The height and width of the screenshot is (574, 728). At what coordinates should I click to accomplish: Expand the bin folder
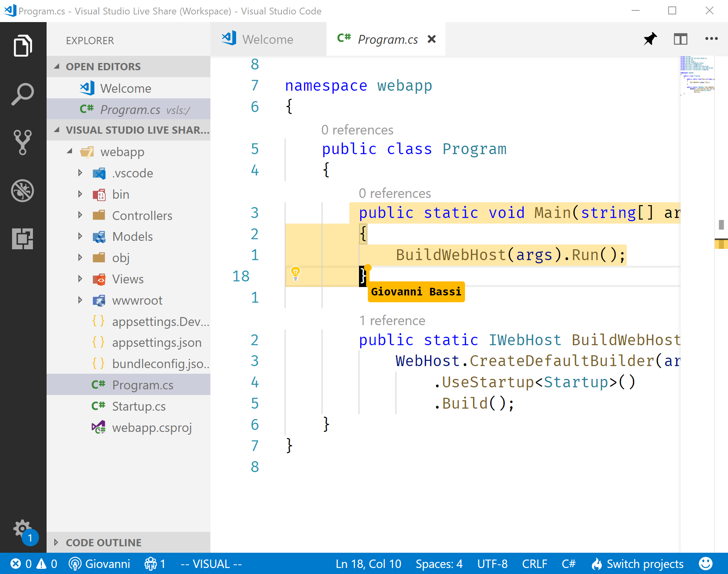[x=80, y=194]
